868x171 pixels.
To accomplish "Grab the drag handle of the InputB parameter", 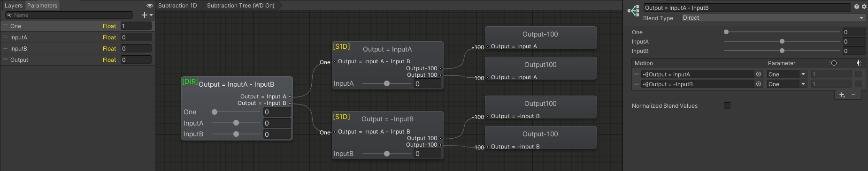I will point(5,49).
